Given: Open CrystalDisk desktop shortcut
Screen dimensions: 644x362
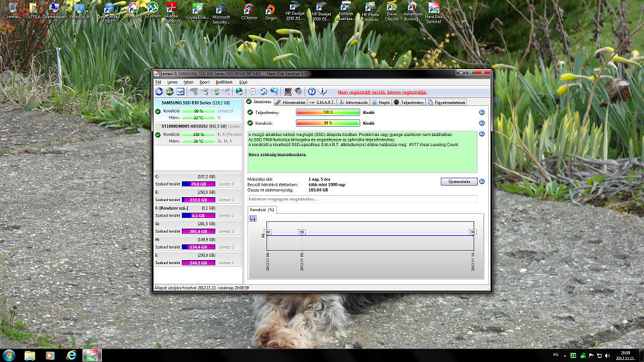Looking at the screenshot, I should point(197,12).
